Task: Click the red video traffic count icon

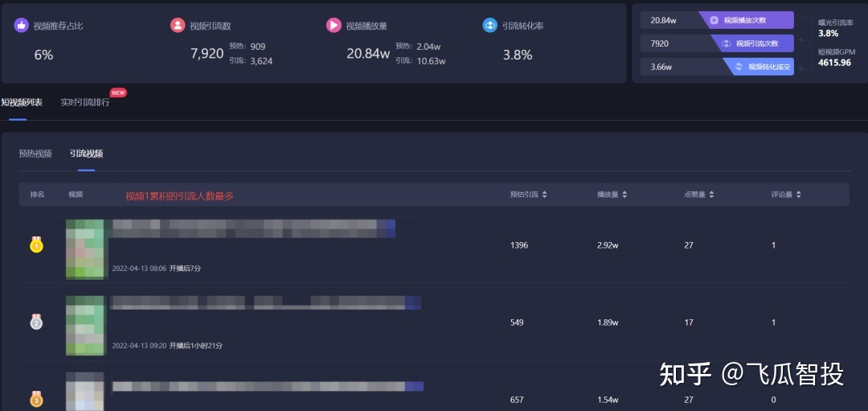Action: (178, 26)
